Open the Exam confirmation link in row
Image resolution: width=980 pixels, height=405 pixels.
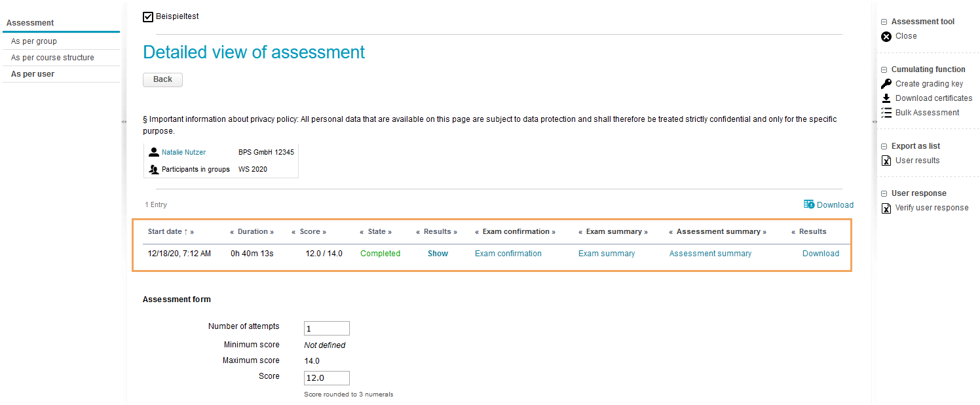tap(508, 254)
